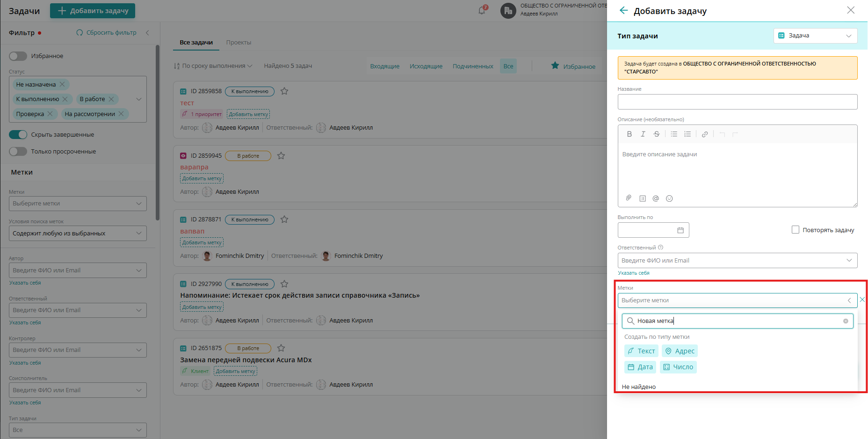The image size is (868, 439).
Task: Open the Тип задачи dropdown
Action: [x=815, y=36]
